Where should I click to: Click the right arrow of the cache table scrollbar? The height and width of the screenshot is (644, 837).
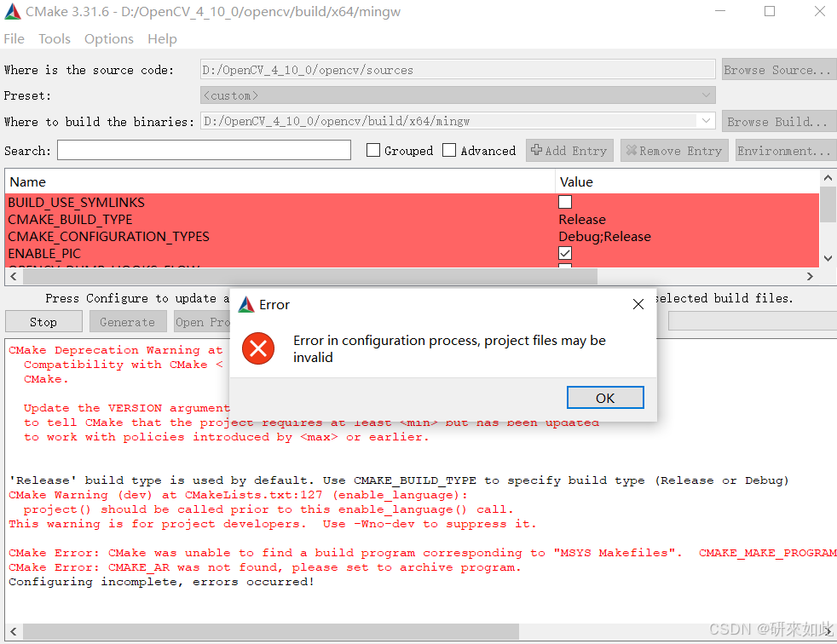click(810, 276)
